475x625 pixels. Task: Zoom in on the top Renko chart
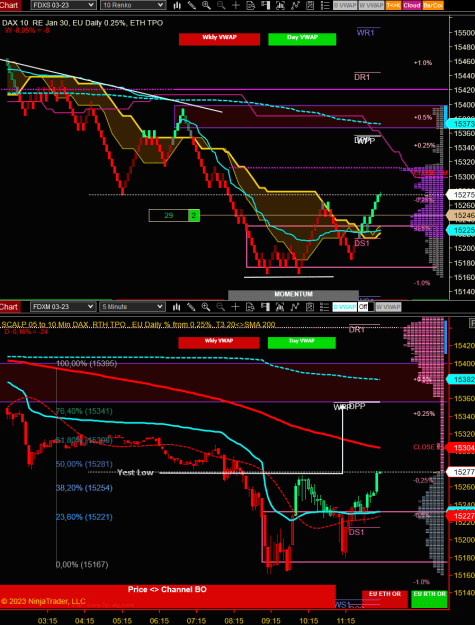206,5
